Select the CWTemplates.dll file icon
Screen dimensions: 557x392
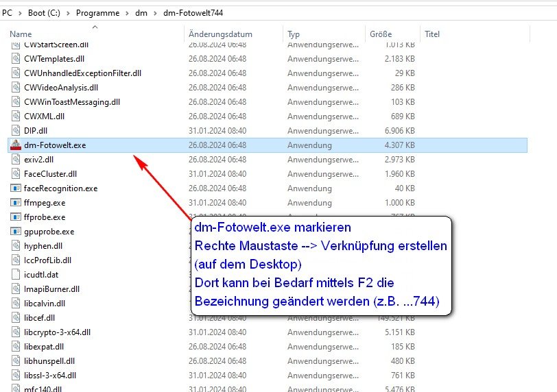pos(16,58)
